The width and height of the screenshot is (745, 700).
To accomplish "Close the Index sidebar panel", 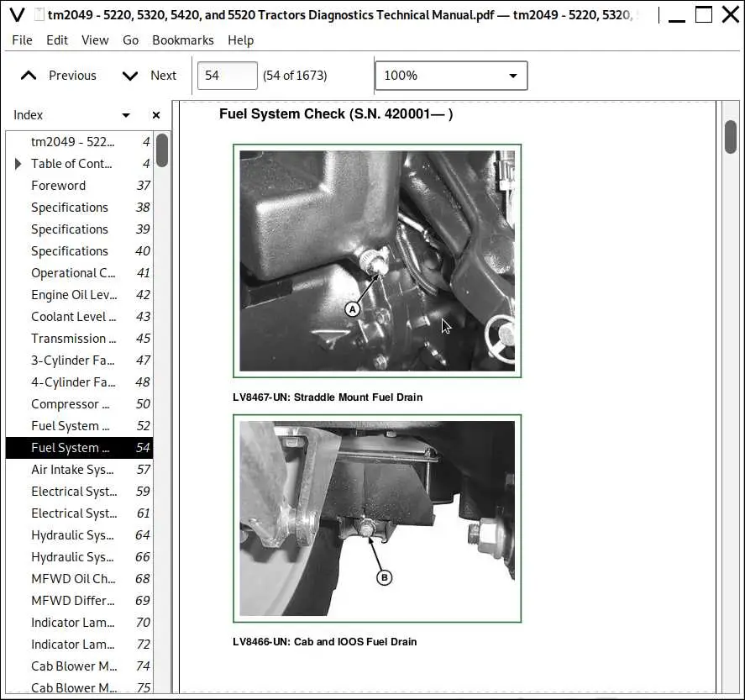I will pos(156,115).
